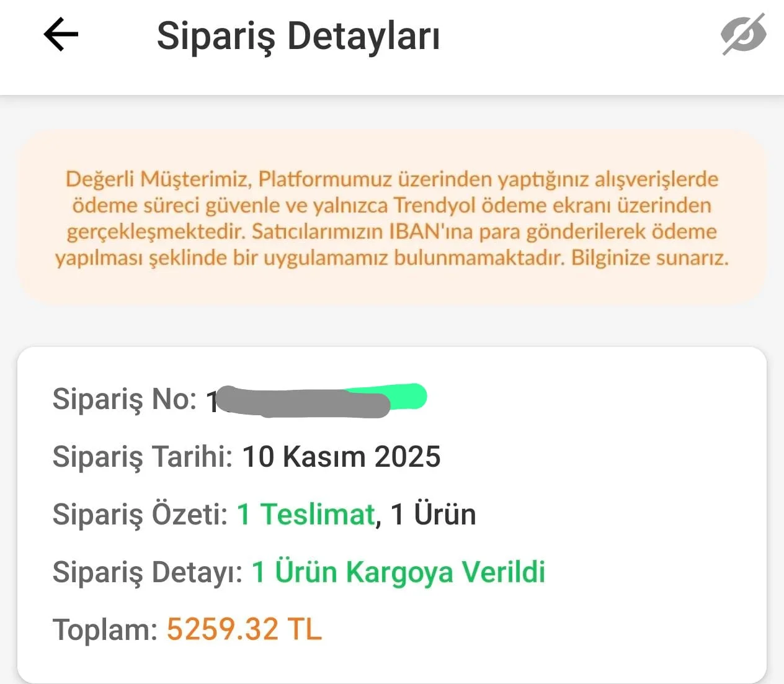
Task: Click the word Trendyol in the notice
Action: (x=435, y=205)
